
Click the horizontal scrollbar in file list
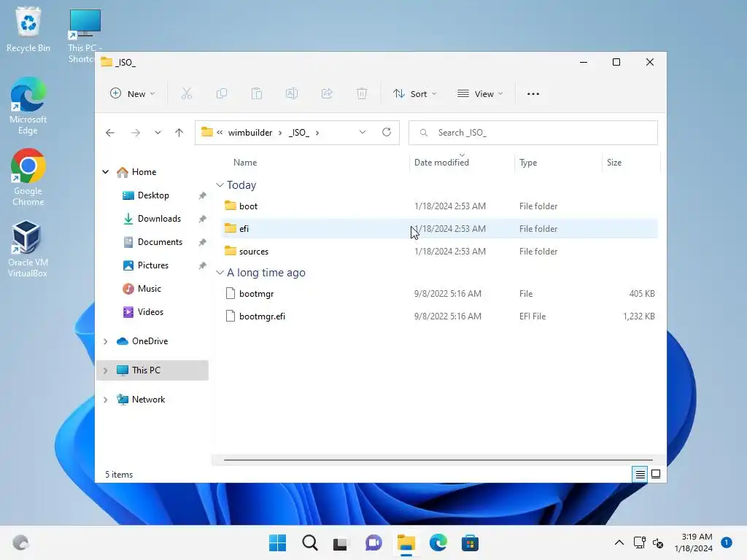click(x=438, y=460)
